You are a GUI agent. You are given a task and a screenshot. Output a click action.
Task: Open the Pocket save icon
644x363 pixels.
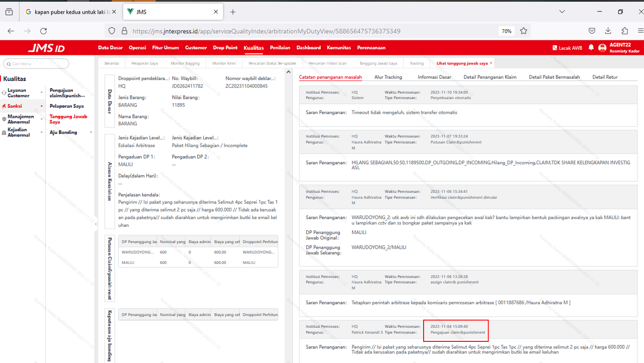coord(592,31)
